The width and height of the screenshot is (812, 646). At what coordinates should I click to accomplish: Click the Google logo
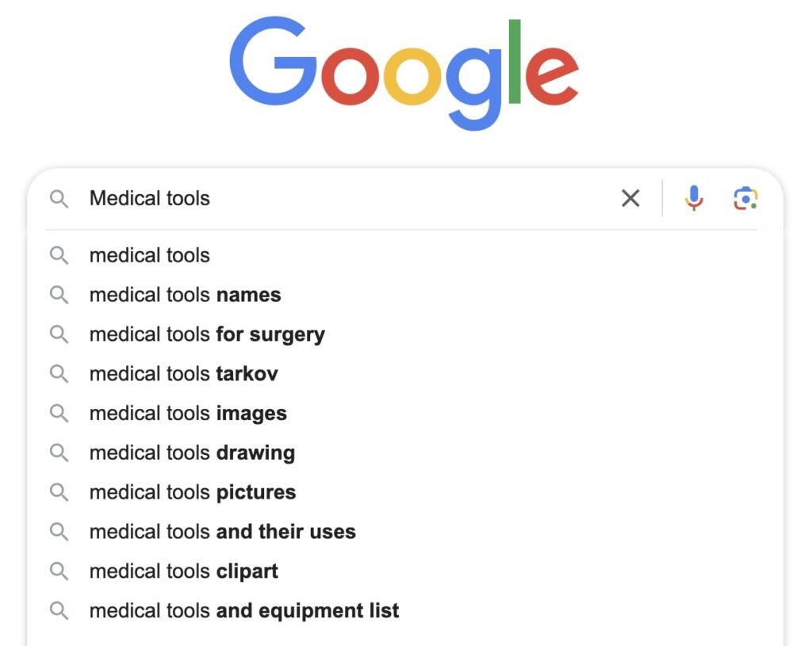(404, 73)
